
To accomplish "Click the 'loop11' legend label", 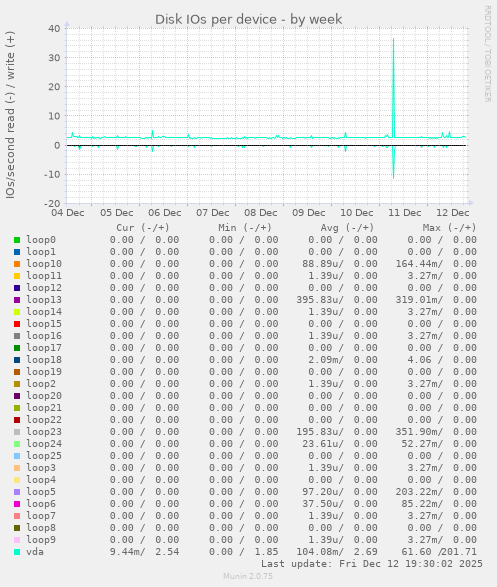I will click(44, 276).
